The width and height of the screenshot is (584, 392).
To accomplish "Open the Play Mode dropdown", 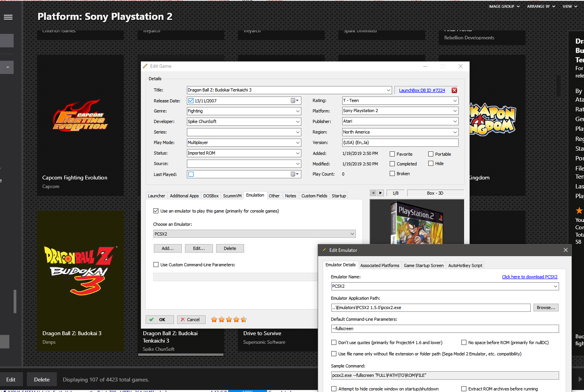I will 297,142.
